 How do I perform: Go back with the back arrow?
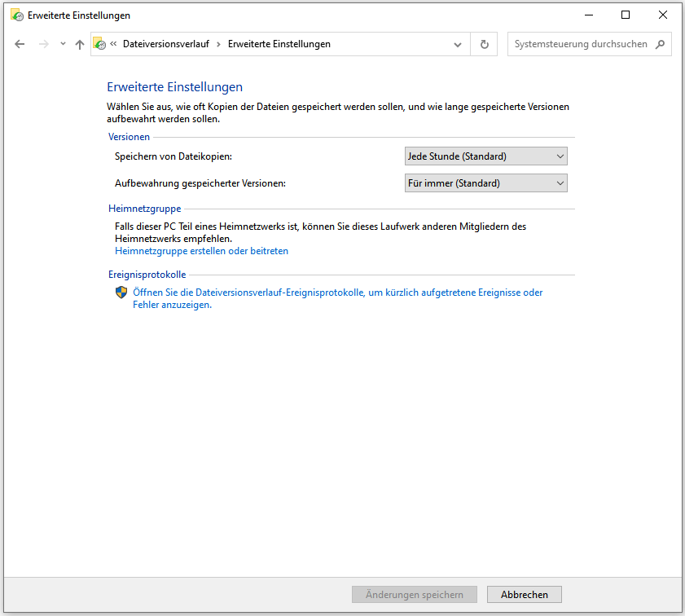[20, 45]
